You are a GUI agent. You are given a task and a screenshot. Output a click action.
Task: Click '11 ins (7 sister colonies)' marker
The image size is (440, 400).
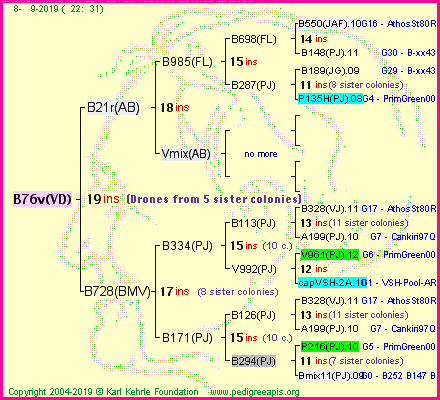(352, 361)
